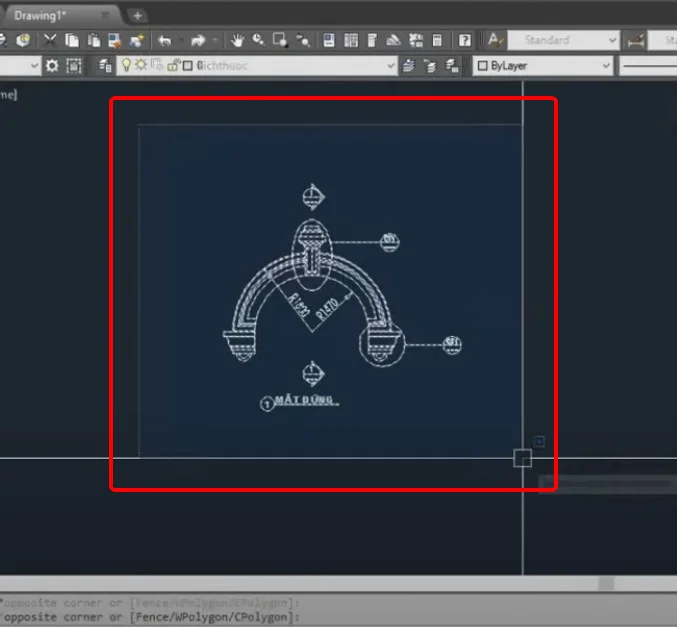This screenshot has height=627, width=677.
Task: Open the Standard text style dropdown
Action: pyautogui.click(x=563, y=40)
